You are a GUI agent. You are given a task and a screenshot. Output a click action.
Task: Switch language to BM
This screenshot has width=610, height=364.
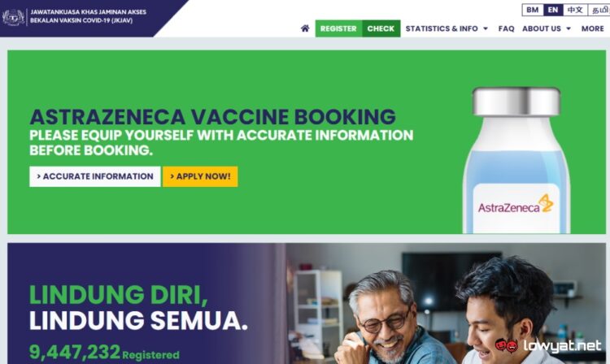(x=532, y=10)
